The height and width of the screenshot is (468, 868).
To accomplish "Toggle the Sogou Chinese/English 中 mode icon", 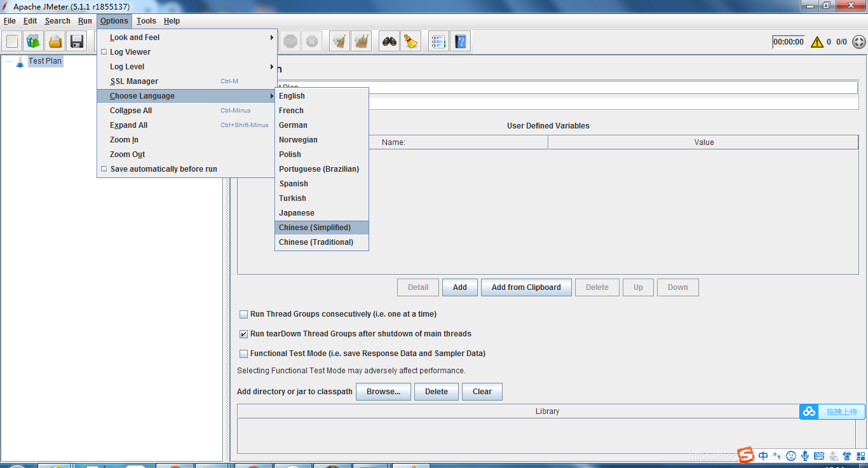I will coord(763,455).
